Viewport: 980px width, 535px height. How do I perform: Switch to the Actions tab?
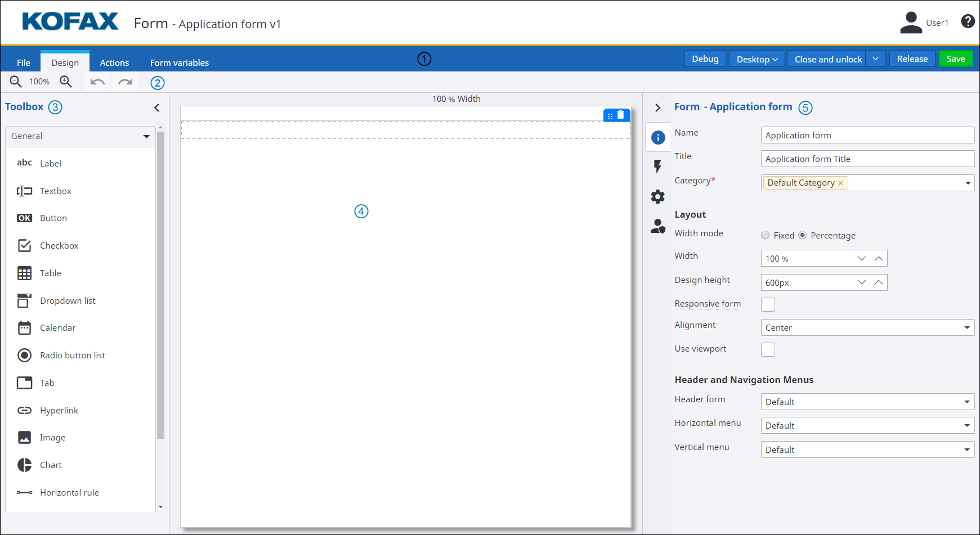click(114, 62)
